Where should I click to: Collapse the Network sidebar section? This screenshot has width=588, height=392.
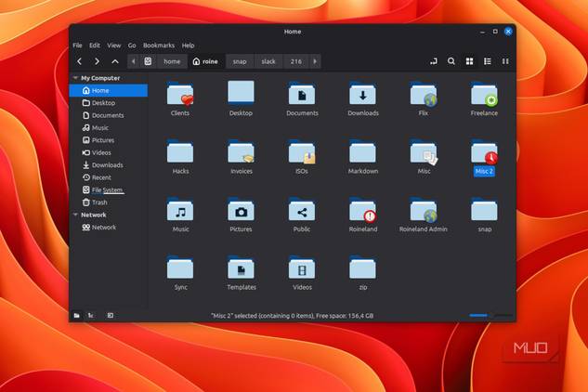[75, 215]
